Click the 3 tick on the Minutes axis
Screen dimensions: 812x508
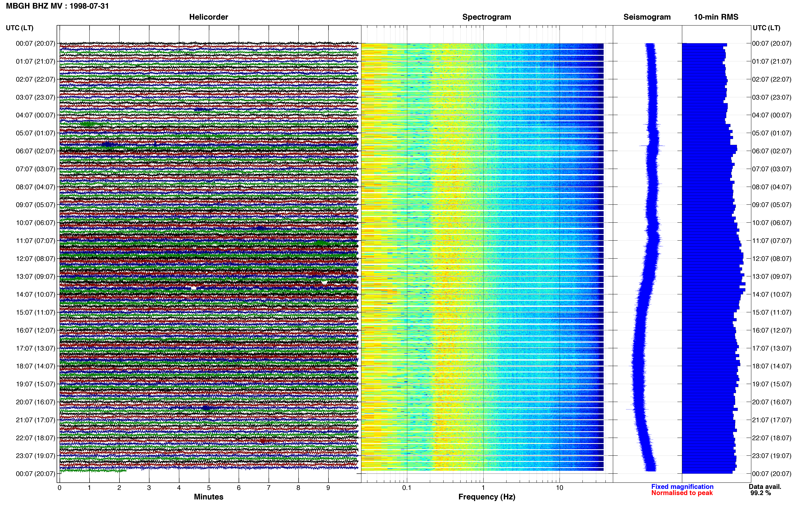coord(149,488)
